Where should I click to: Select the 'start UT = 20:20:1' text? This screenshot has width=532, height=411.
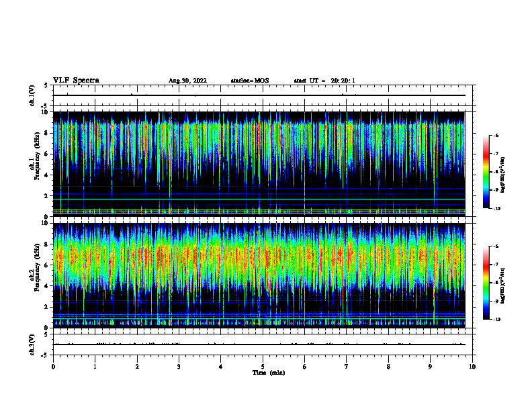(x=324, y=81)
